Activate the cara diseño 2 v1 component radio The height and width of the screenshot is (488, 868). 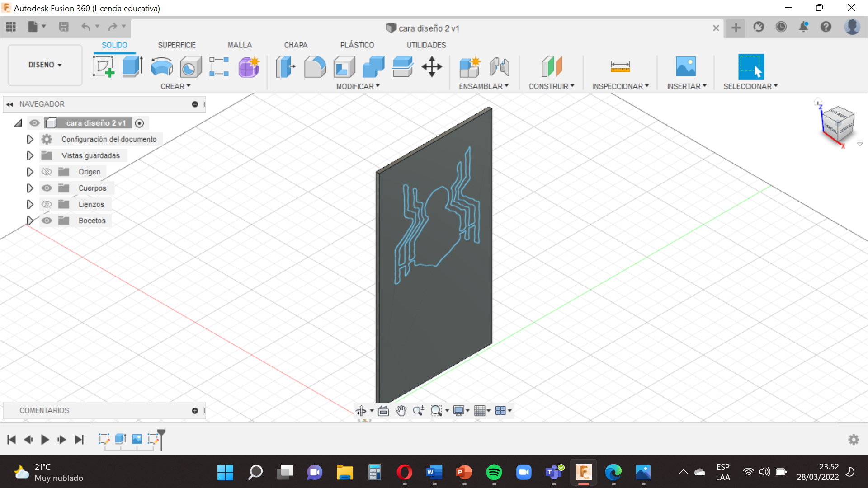coord(140,123)
